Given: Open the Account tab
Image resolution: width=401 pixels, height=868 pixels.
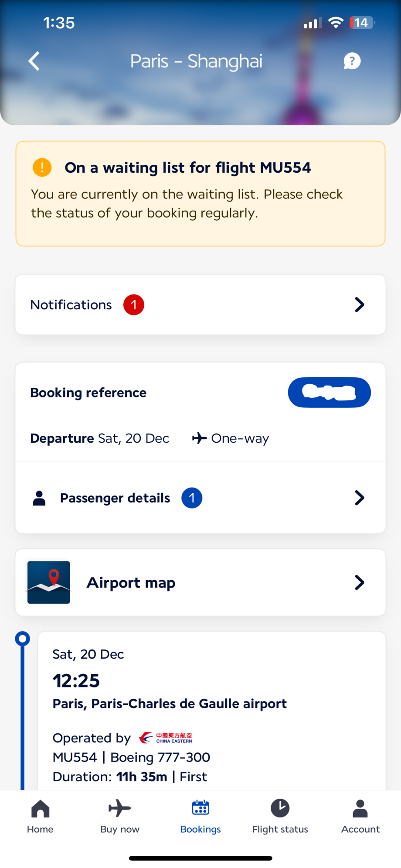Looking at the screenshot, I should click(360, 816).
